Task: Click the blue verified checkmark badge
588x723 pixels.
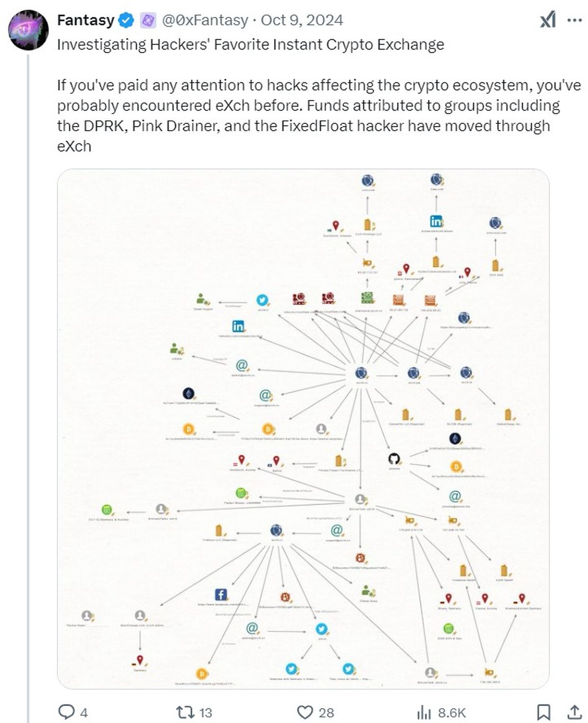Action: (x=126, y=20)
